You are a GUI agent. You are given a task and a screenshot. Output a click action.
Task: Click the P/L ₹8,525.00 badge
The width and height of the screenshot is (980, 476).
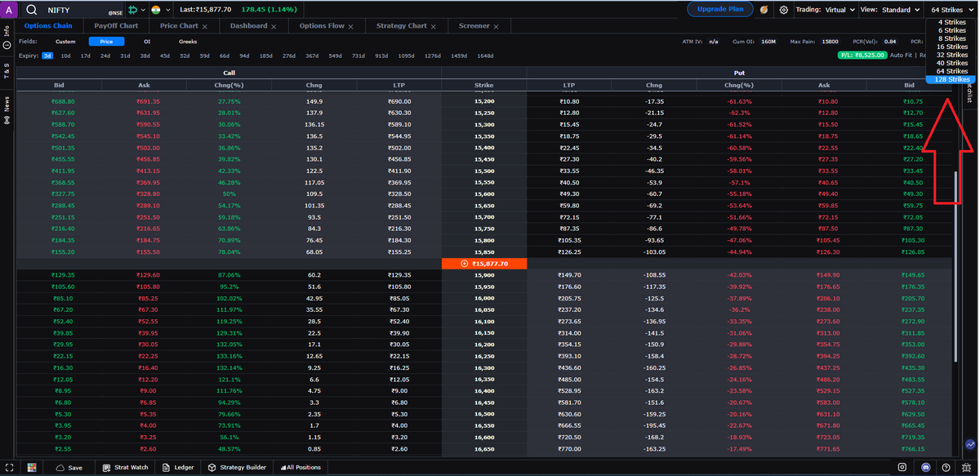coord(862,55)
